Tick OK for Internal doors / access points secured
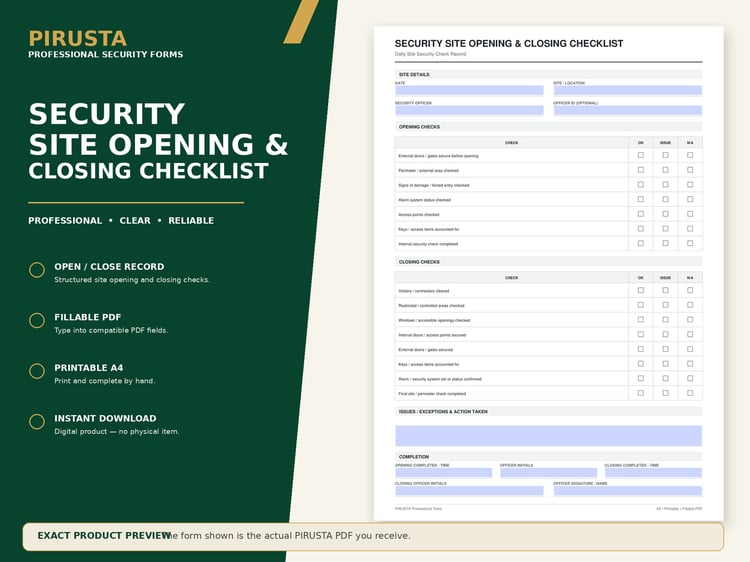Image resolution: width=750 pixels, height=562 pixels. (x=640, y=334)
